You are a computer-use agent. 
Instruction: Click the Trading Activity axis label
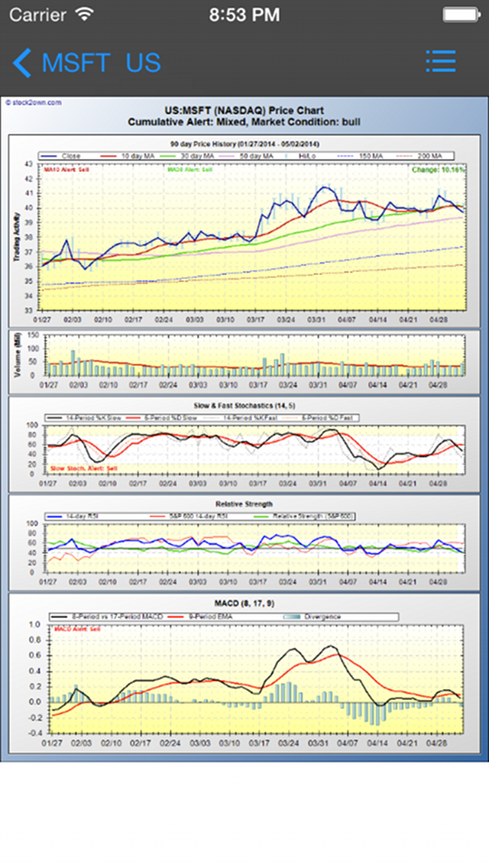point(17,236)
